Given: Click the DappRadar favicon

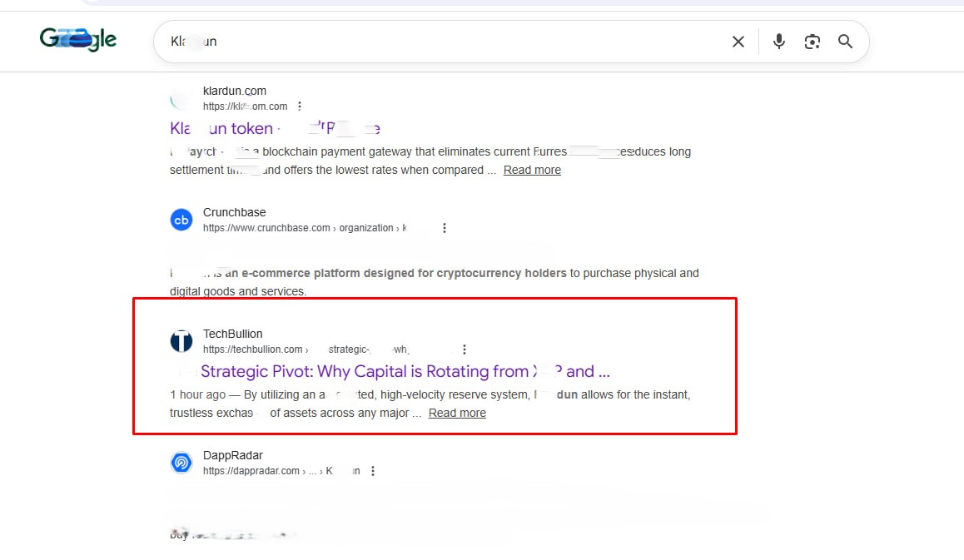Looking at the screenshot, I should pos(181,463).
